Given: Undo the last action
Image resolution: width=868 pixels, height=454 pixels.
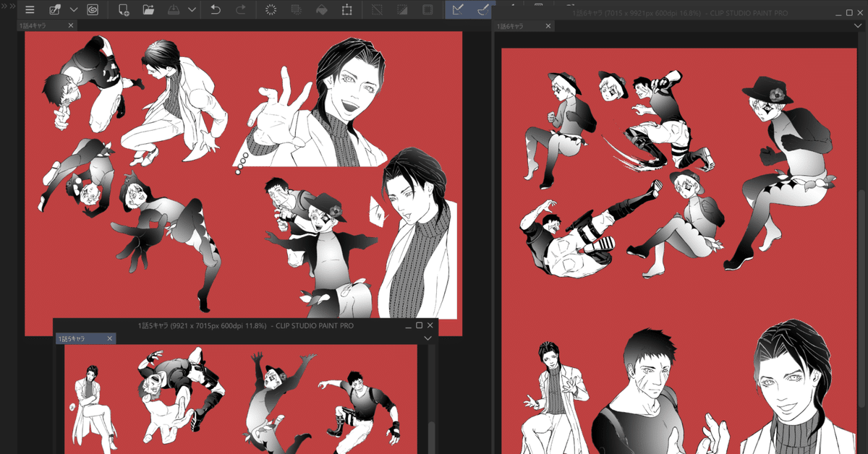Looking at the screenshot, I should pos(216,10).
